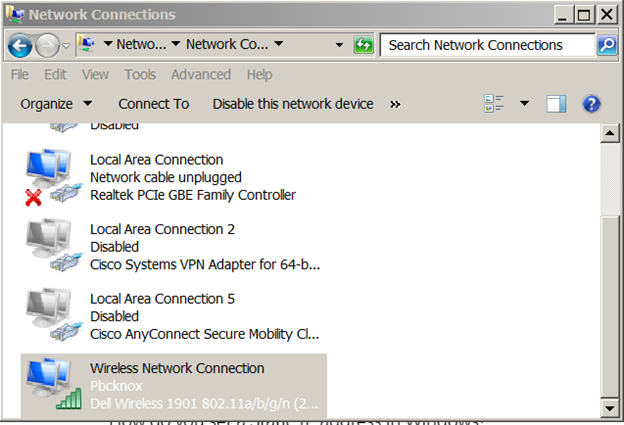Select Local Area Connection 2 Cisco VPN adapter
Screen dimensions: 624x425
point(173,247)
